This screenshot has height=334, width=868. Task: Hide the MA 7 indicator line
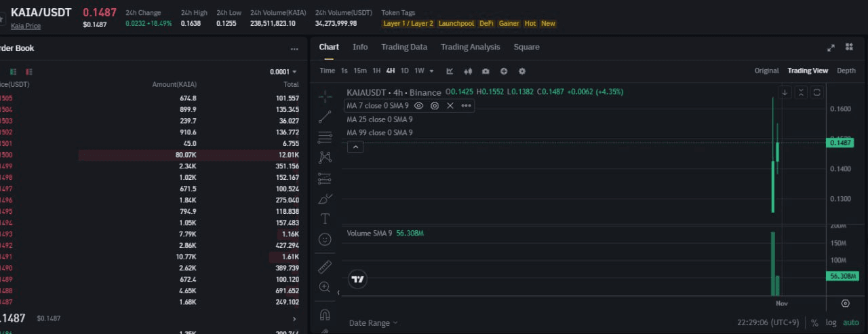point(418,106)
